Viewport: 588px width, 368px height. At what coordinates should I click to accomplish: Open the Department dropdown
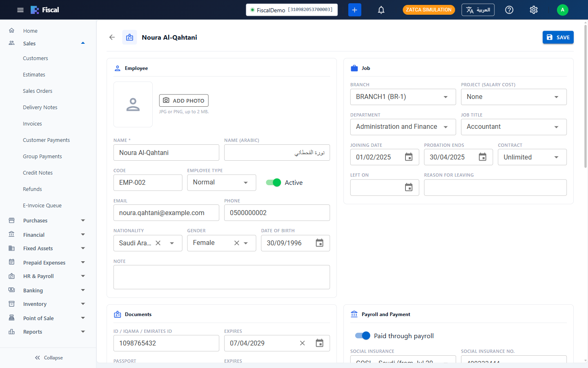click(x=403, y=127)
